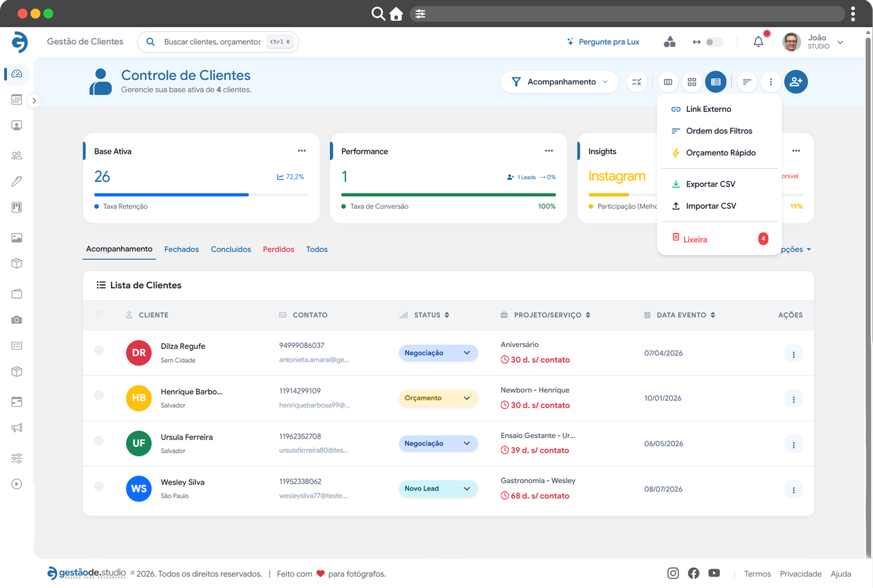Click the add new client button

(x=796, y=82)
